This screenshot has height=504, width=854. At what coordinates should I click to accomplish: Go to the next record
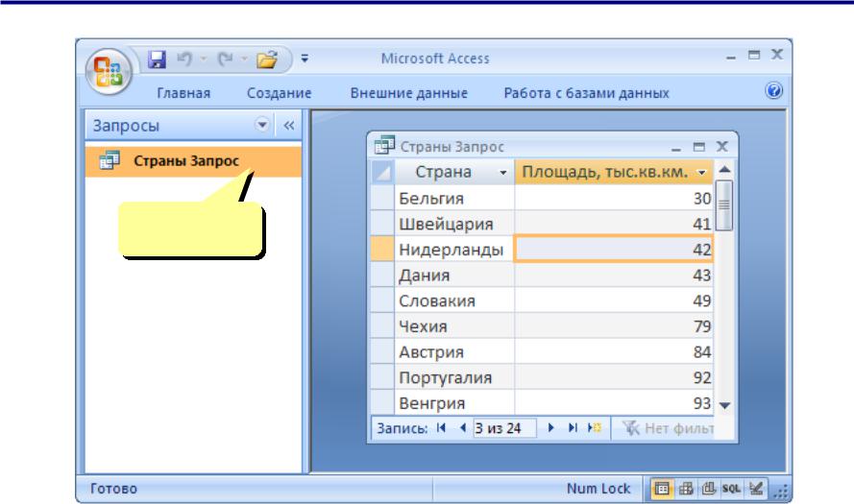550,428
